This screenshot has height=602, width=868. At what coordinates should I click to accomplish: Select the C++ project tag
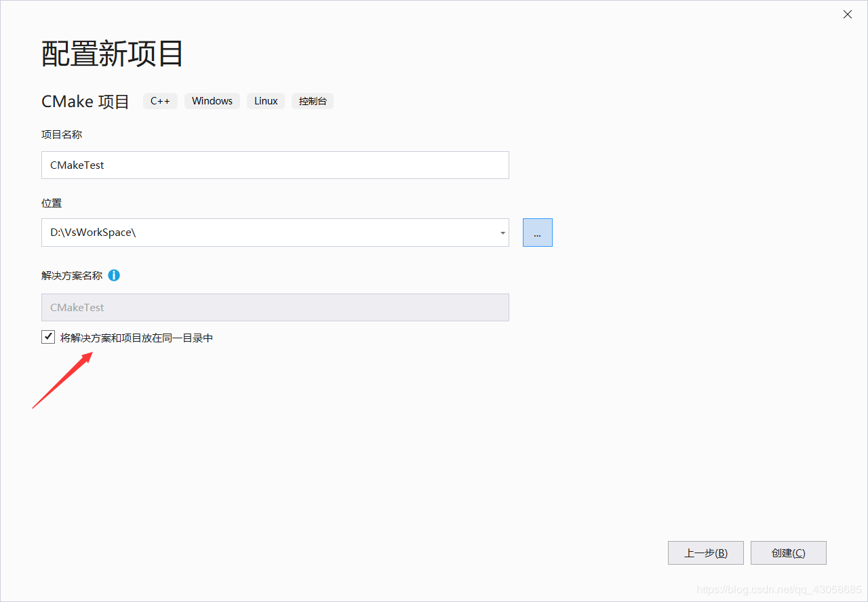(160, 100)
